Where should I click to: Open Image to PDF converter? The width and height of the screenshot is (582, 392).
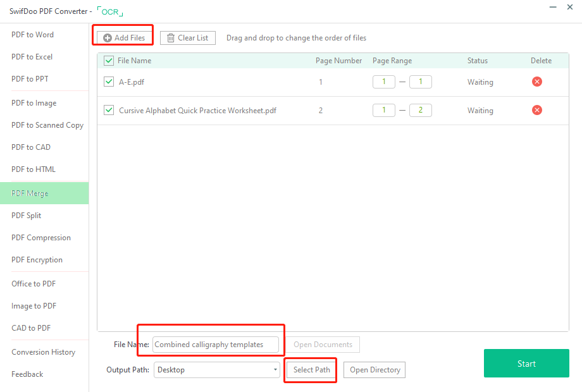point(34,306)
